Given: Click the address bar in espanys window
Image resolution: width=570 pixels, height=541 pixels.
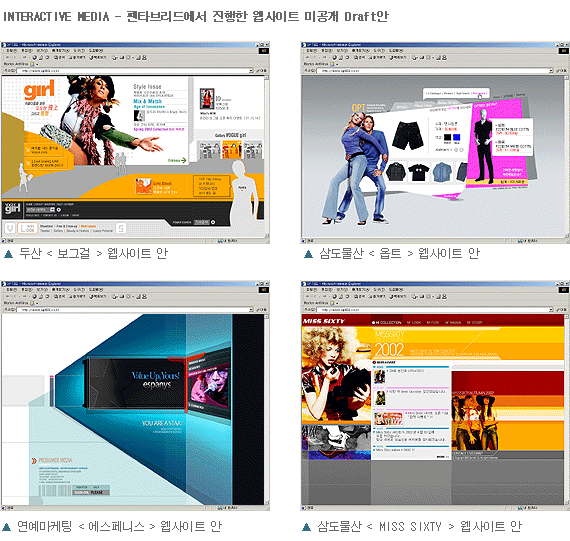Looking at the screenshot, I should [x=134, y=310].
